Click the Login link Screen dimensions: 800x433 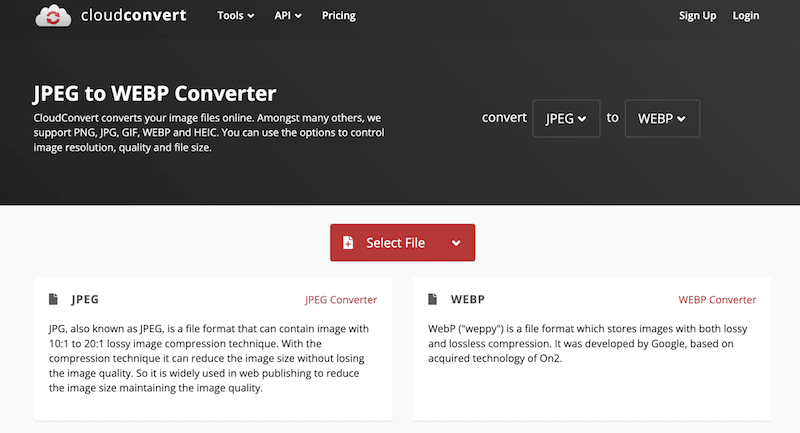[x=746, y=16]
